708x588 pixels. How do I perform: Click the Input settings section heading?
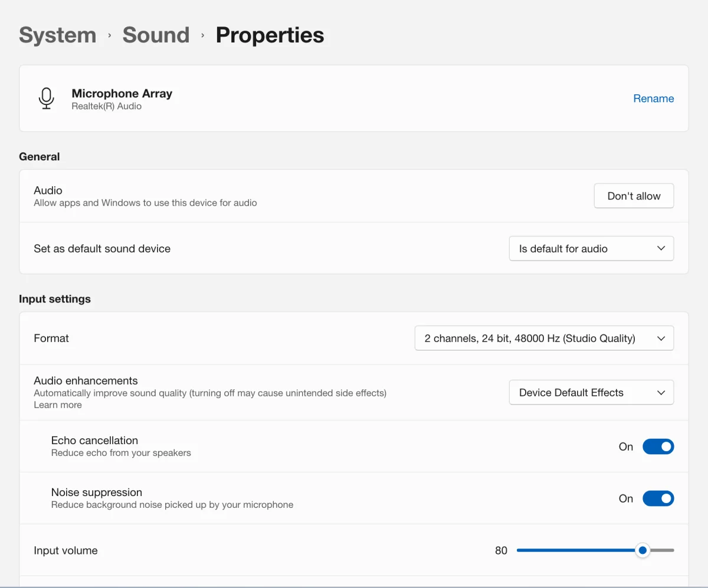point(55,299)
